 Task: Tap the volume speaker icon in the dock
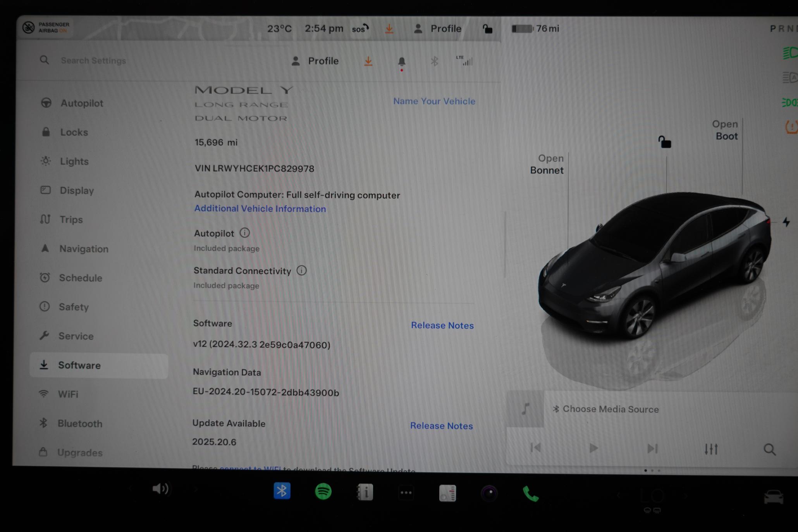pos(160,489)
